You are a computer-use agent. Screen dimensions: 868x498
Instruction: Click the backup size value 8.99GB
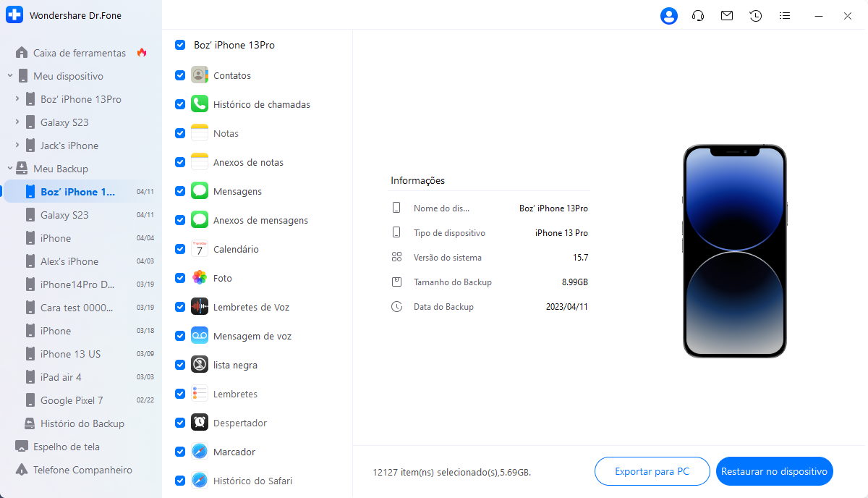[x=575, y=282]
